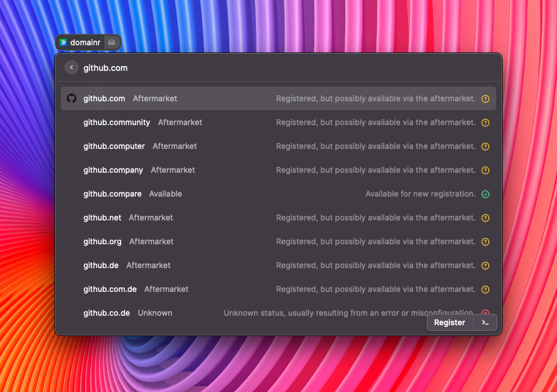The width and height of the screenshot is (557, 392).
Task: Select the github.co.de result
Action: click(x=278, y=313)
